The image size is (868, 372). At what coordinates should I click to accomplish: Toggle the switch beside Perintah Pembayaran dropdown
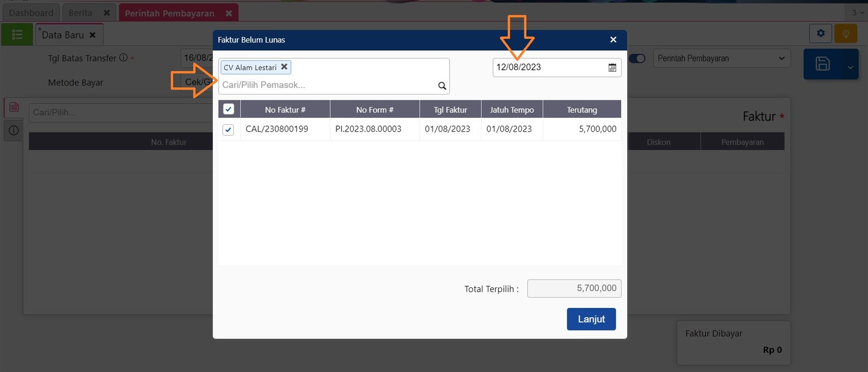pyautogui.click(x=637, y=59)
